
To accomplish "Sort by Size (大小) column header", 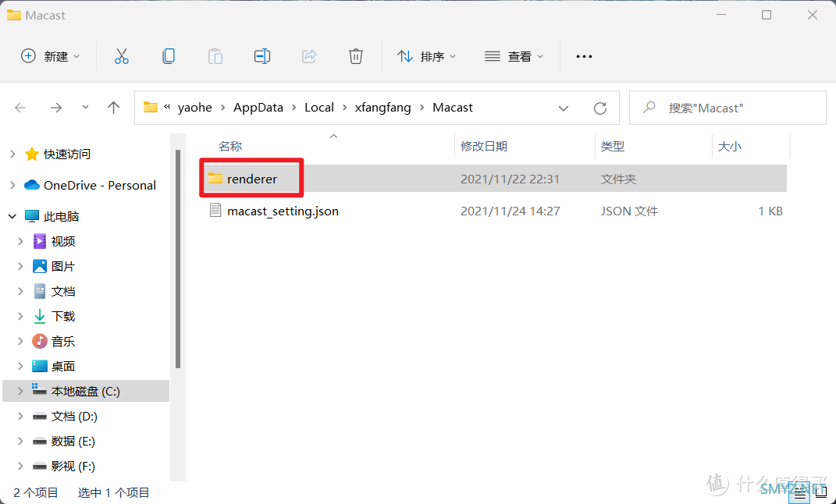I will pos(729,146).
